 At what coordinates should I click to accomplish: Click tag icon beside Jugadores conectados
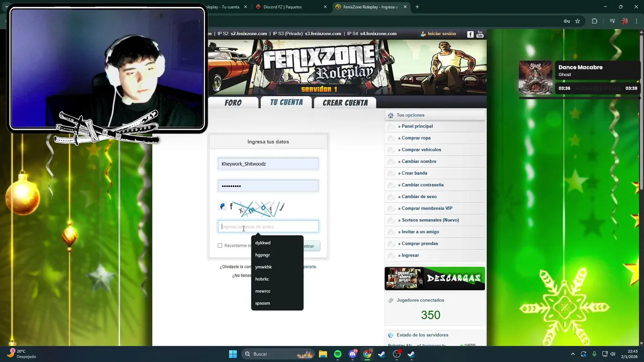(x=390, y=300)
